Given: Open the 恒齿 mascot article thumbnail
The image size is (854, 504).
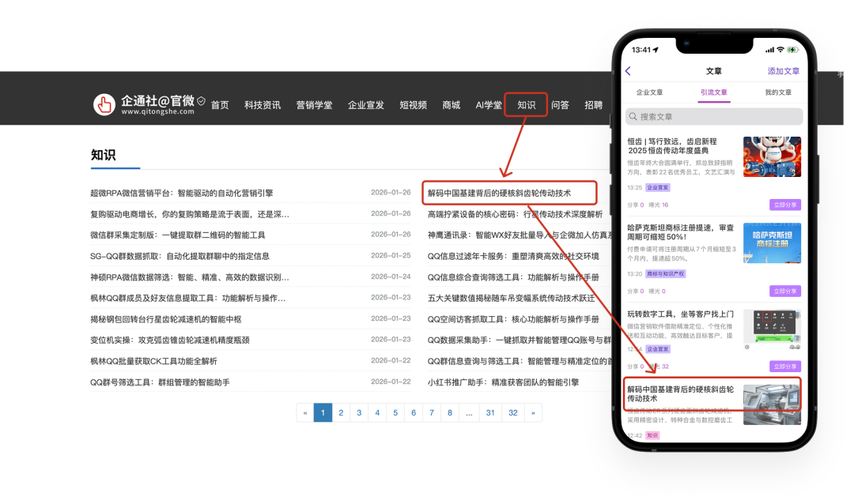Looking at the screenshot, I should (772, 156).
